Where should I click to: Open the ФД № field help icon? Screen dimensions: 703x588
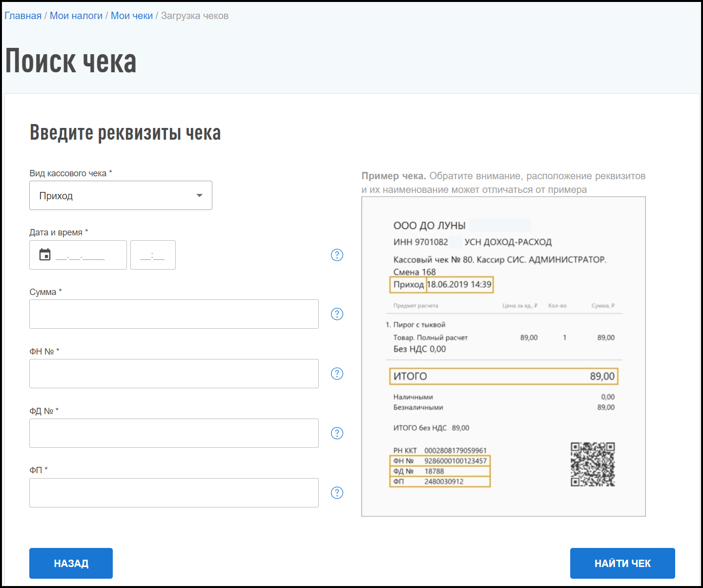tap(337, 433)
